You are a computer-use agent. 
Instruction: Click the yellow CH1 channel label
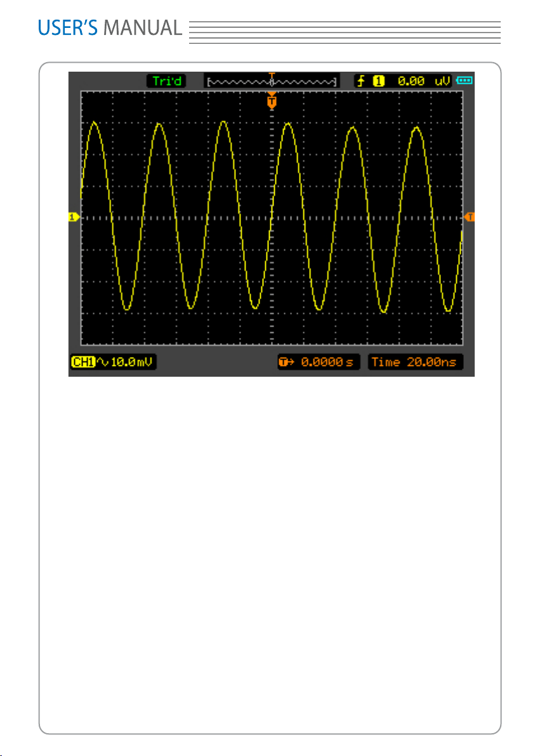tap(83, 362)
